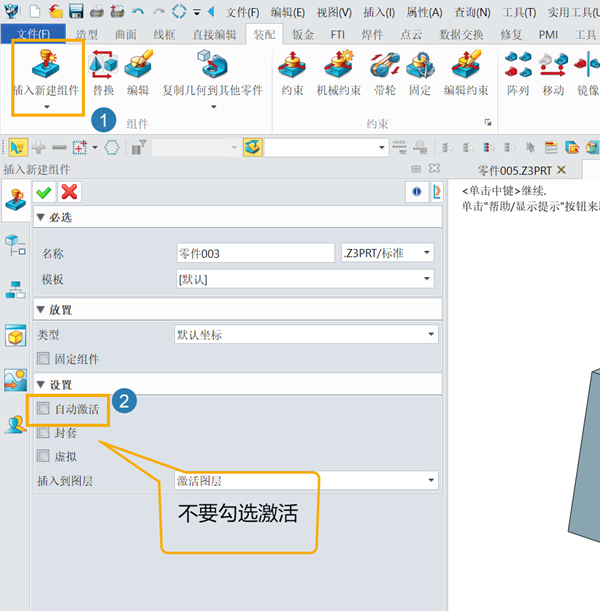The width and height of the screenshot is (600, 611).
Task: Close the 插入新建组件 panel
Action: [434, 168]
